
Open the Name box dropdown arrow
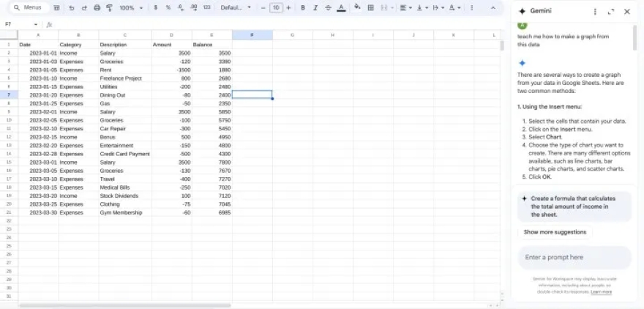tap(36, 25)
